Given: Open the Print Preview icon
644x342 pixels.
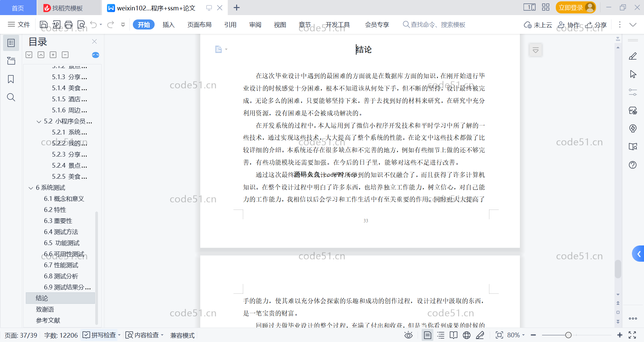Looking at the screenshot, I should coord(81,24).
